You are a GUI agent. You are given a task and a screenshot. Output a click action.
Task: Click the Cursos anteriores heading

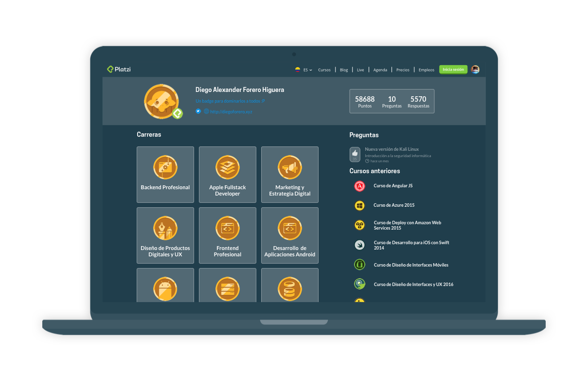click(374, 171)
